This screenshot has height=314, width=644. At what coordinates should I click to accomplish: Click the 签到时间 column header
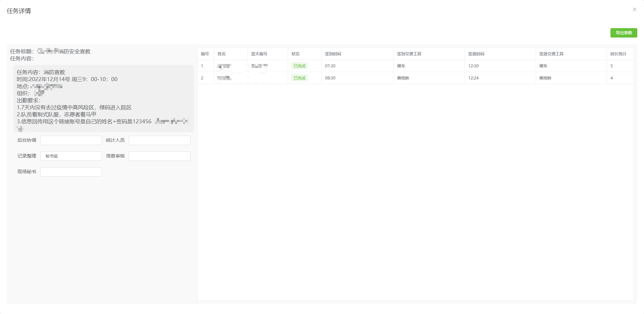[333, 54]
